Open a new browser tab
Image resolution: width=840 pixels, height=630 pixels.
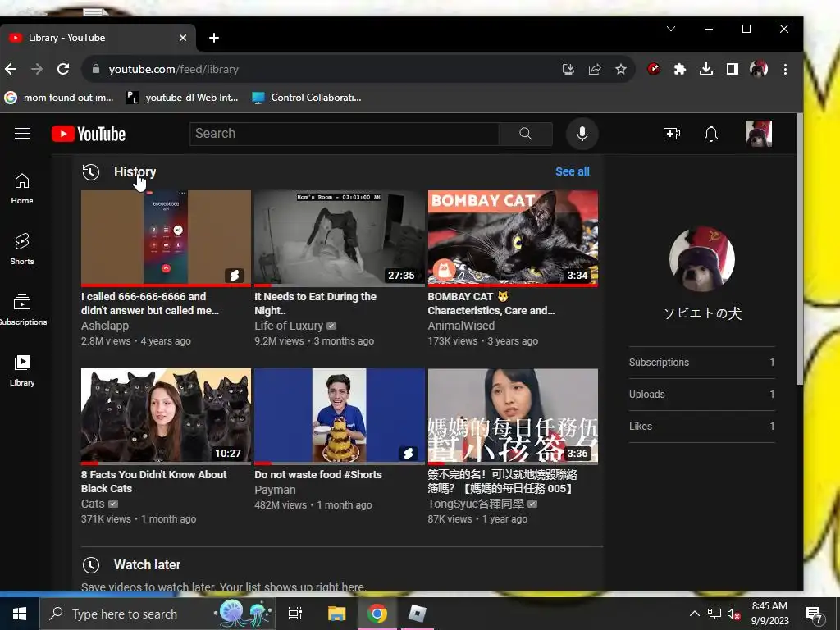214,38
